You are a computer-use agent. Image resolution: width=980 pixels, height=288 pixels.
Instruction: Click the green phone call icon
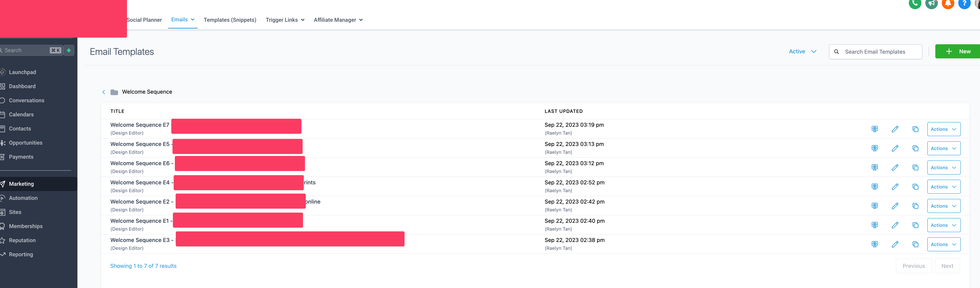coord(915,3)
